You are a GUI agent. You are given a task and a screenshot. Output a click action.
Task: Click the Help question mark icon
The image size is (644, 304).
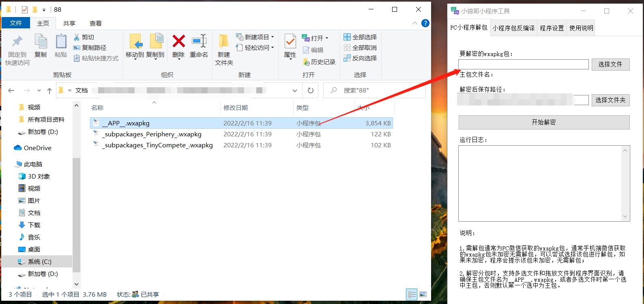(425, 23)
